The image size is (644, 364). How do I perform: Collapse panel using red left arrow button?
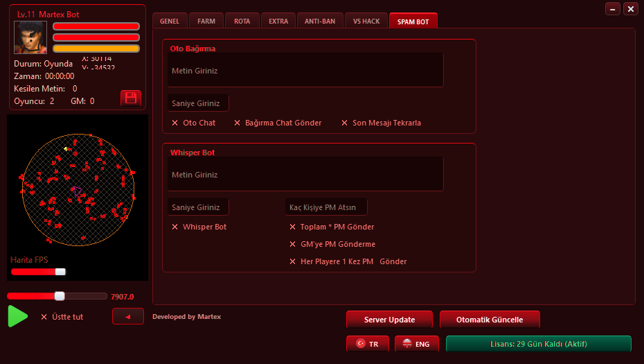[128, 316]
